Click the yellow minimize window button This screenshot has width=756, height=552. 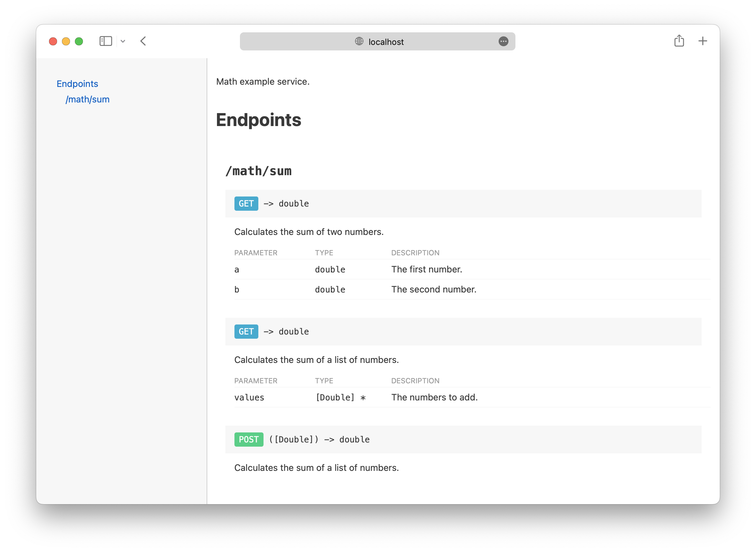66,41
